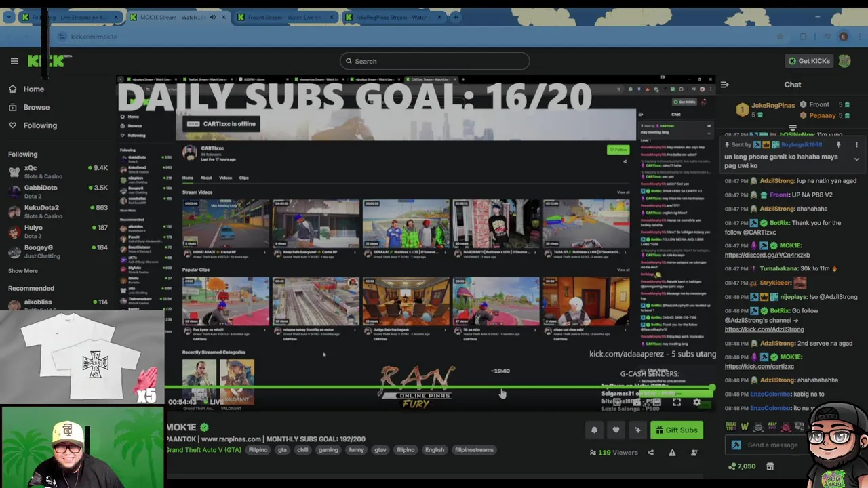Click JokeRingPinas in chat leaderboard
Viewport: 868px width, 488px height.
[x=773, y=106]
